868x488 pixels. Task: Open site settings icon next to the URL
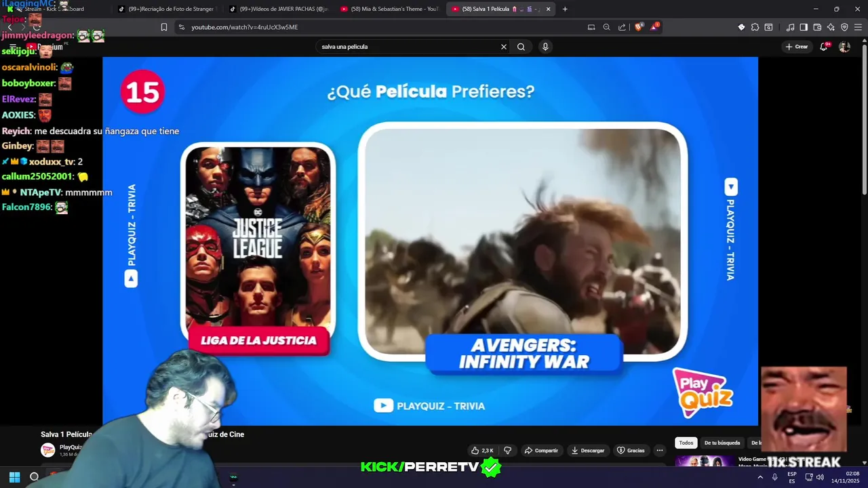coord(181,27)
